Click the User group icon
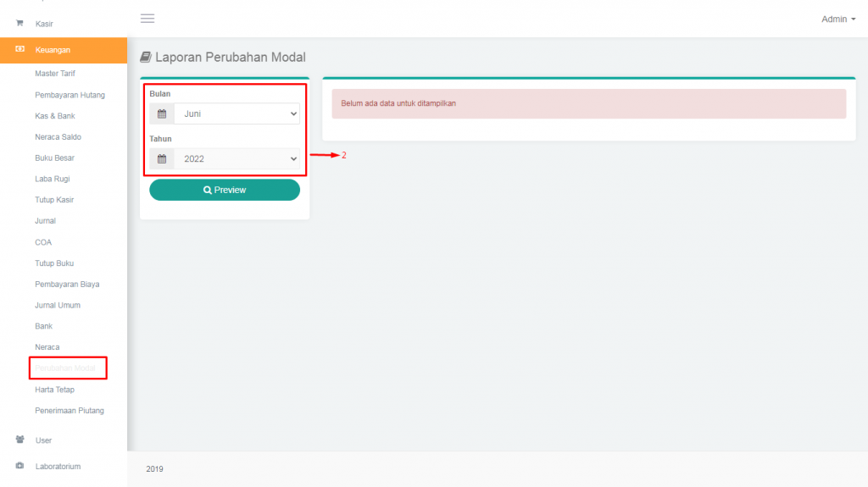The height and width of the screenshot is (487, 868). tap(19, 440)
